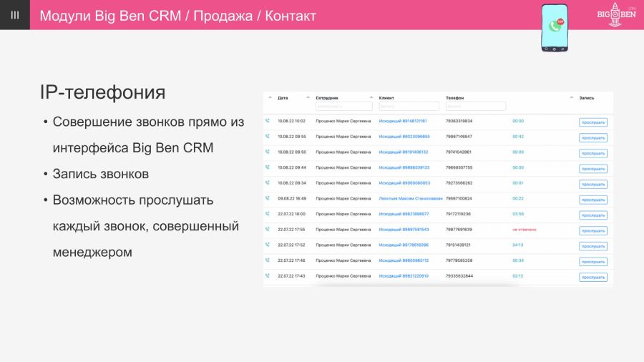Click duration 04:13 in 17:52 row
Image resolution: width=644 pixels, height=362 pixels.
coord(518,245)
